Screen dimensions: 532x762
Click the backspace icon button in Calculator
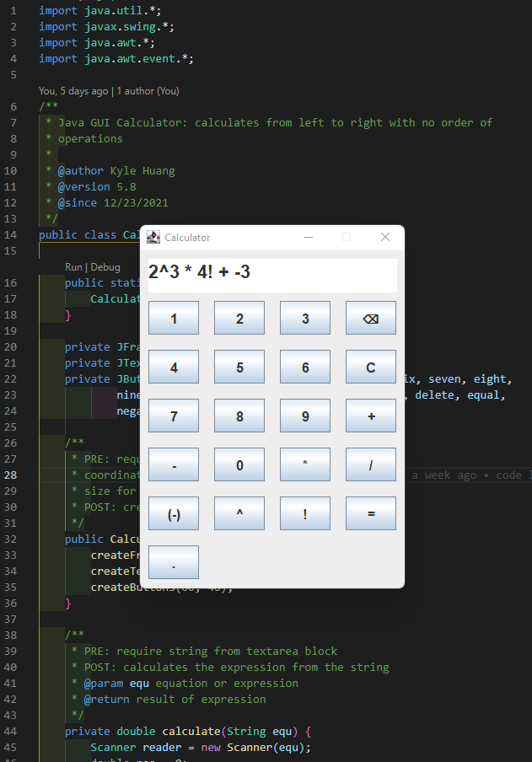click(x=371, y=318)
